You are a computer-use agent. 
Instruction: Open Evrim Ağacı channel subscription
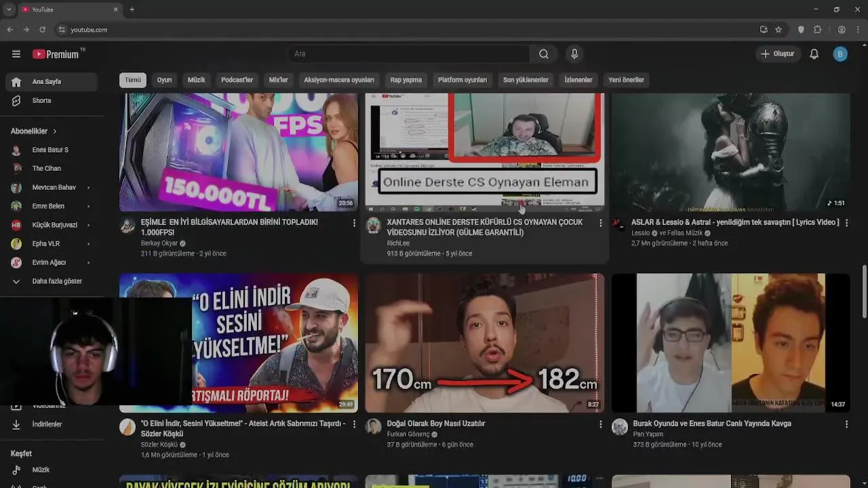coord(52,262)
